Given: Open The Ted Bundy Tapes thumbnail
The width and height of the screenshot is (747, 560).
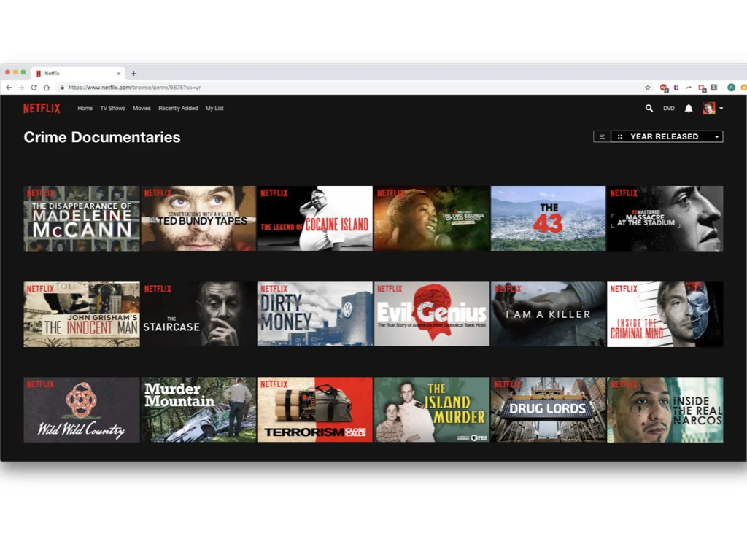Looking at the screenshot, I should (198, 219).
